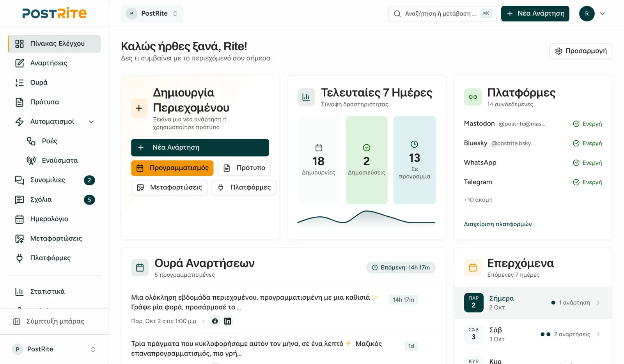Click the Πλατφόρμες button in creation card

click(244, 187)
